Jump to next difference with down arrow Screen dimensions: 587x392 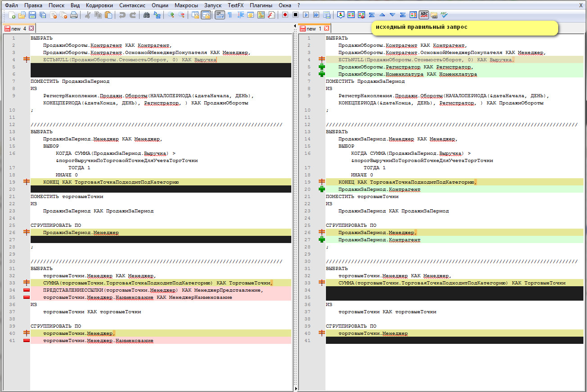(x=393, y=15)
